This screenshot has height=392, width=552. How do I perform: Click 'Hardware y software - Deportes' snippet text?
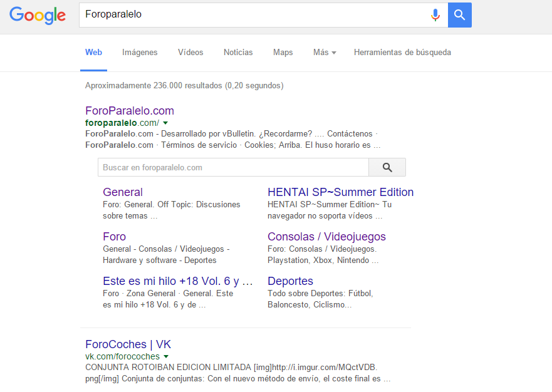click(160, 260)
